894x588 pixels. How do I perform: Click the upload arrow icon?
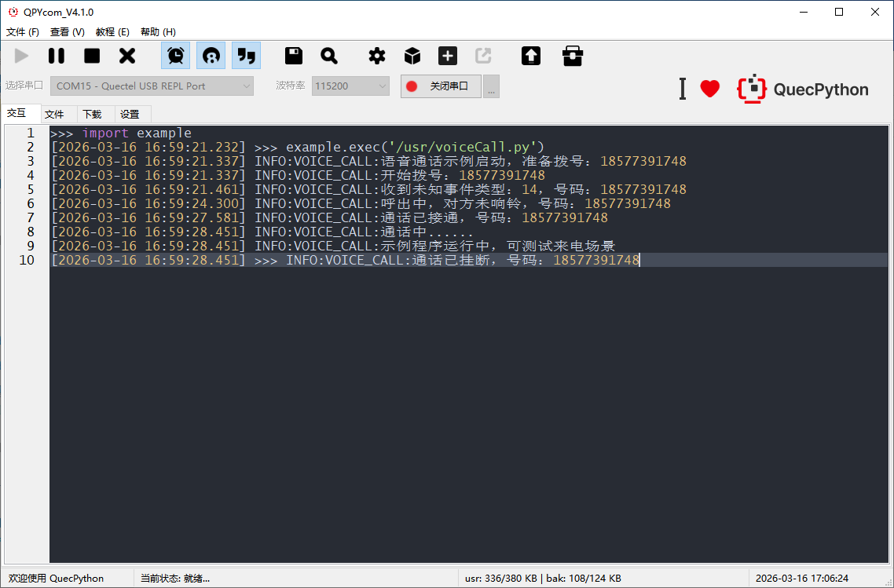point(531,56)
